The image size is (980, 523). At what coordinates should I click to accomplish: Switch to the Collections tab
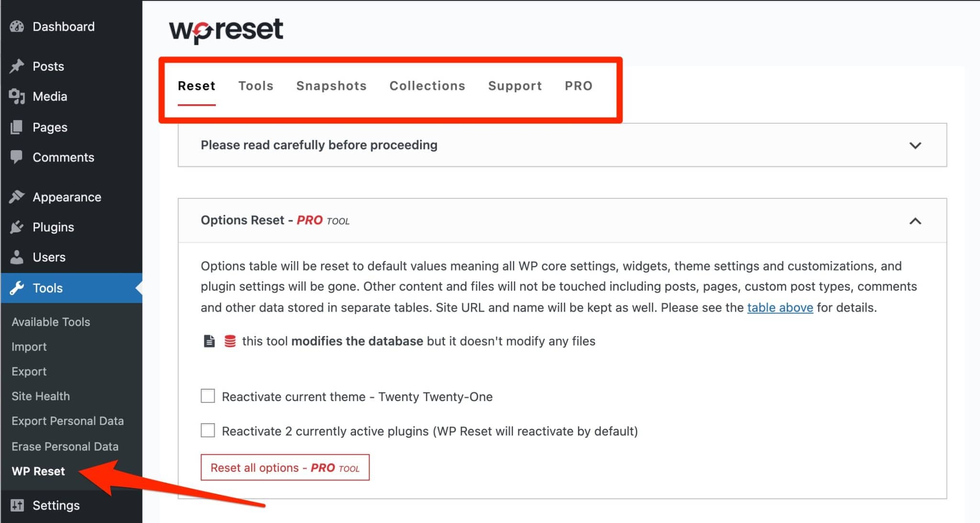click(x=427, y=86)
